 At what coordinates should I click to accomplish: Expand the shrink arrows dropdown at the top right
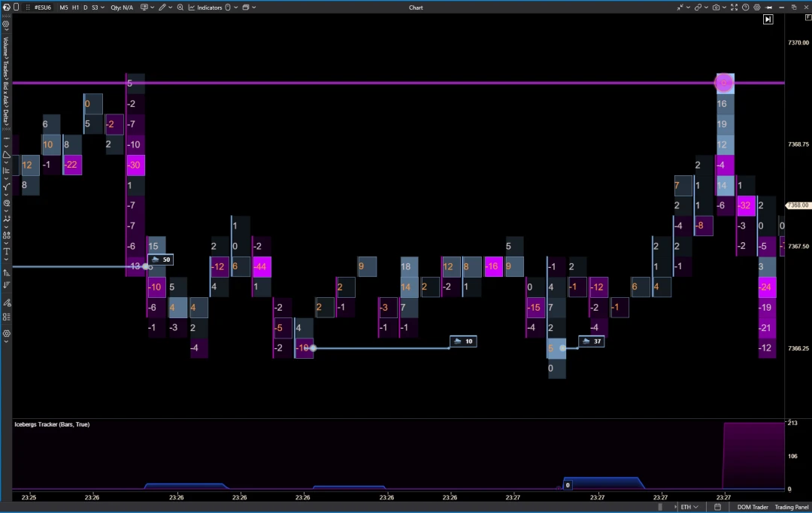(x=688, y=8)
